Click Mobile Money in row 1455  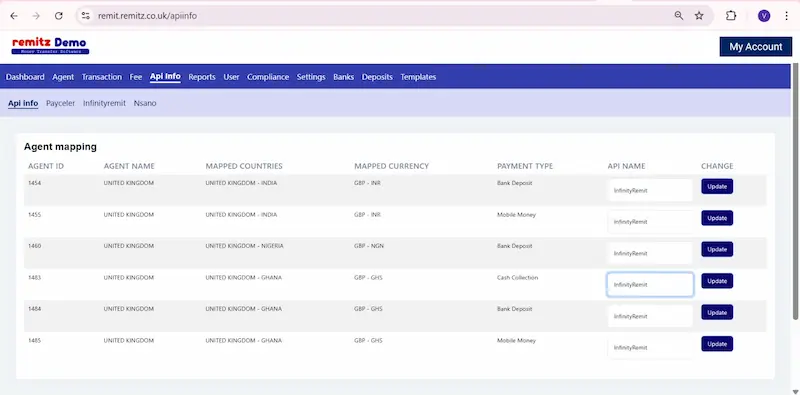pos(516,215)
